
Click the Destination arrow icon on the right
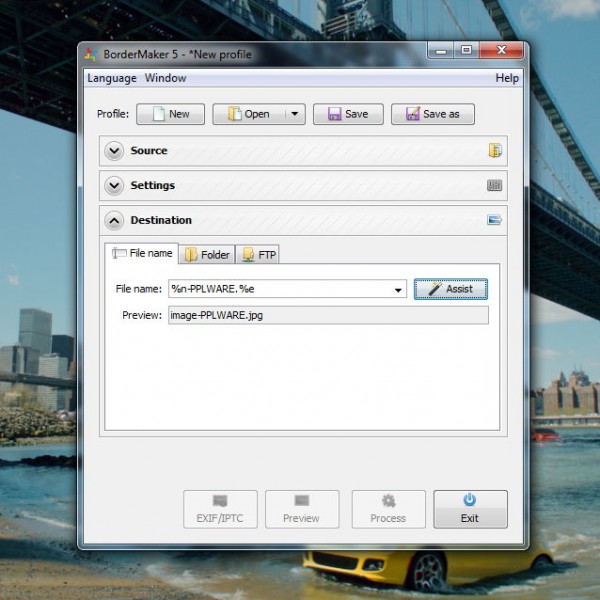coord(494,220)
